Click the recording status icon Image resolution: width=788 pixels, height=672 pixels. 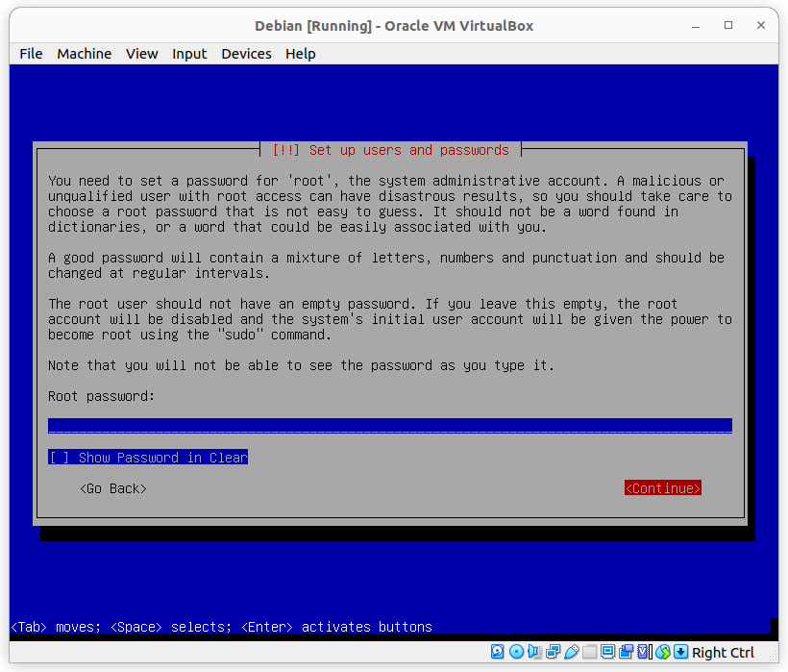pyautogui.click(x=626, y=652)
